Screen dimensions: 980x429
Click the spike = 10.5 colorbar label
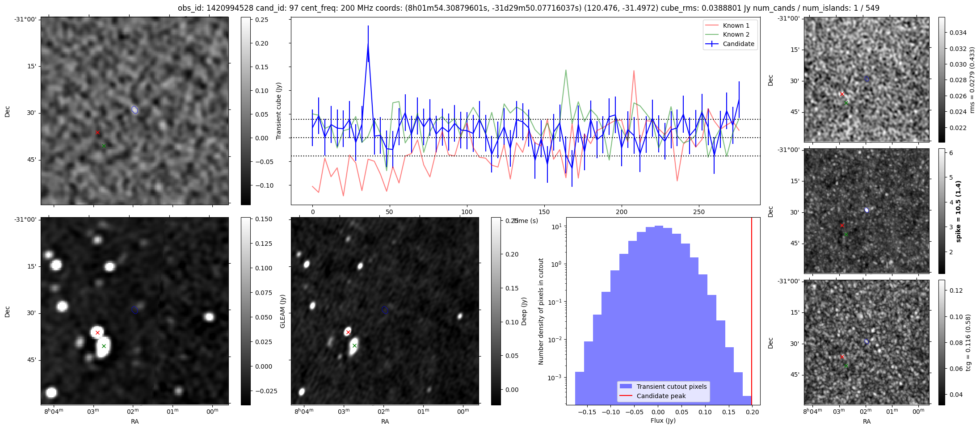pos(958,211)
